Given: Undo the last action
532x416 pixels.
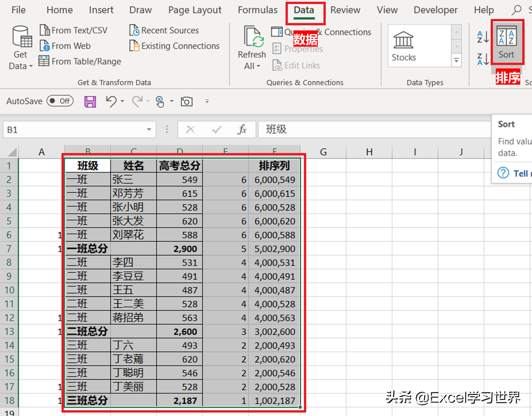Looking at the screenshot, I should pos(111,101).
